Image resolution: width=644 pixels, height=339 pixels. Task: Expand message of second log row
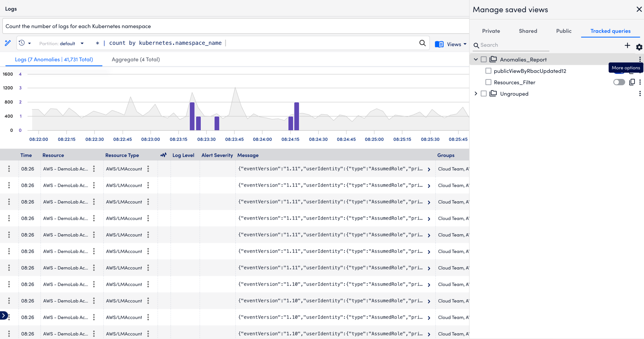429,186
